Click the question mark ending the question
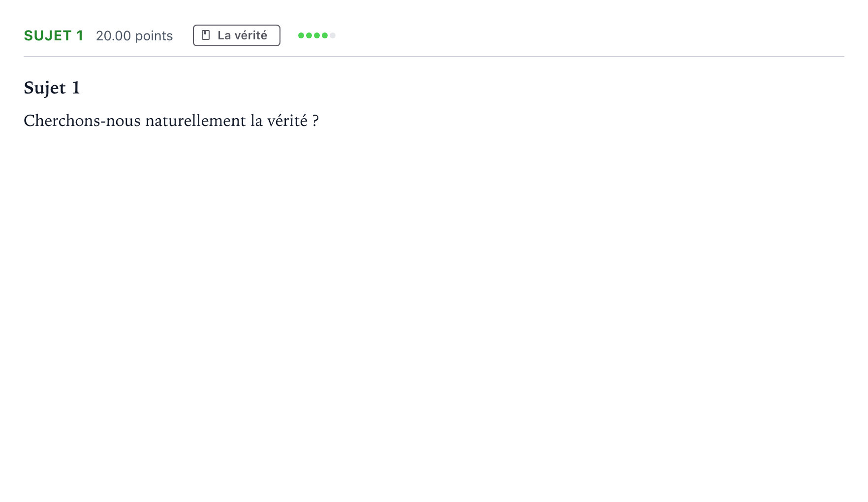Image resolution: width=868 pixels, height=502 pixels. 315,121
